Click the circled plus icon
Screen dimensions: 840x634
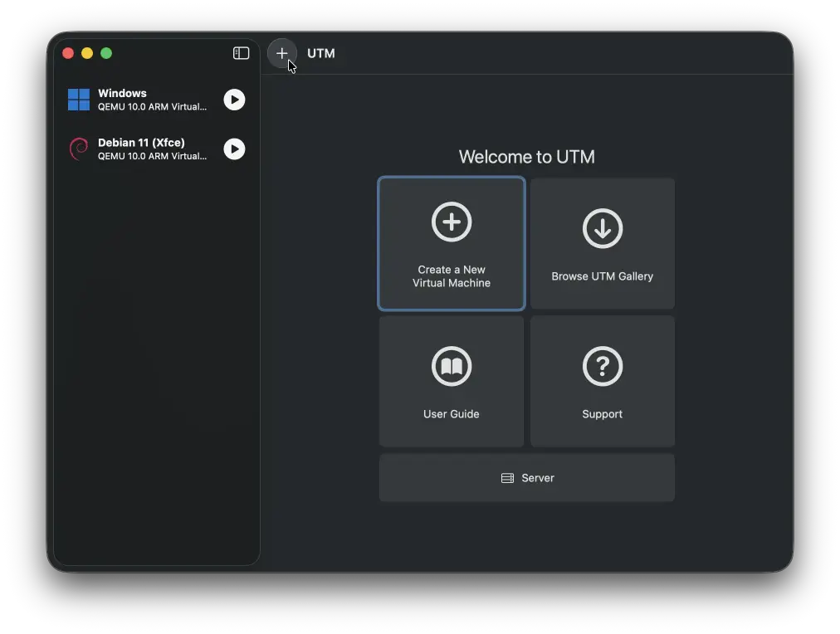pos(451,222)
